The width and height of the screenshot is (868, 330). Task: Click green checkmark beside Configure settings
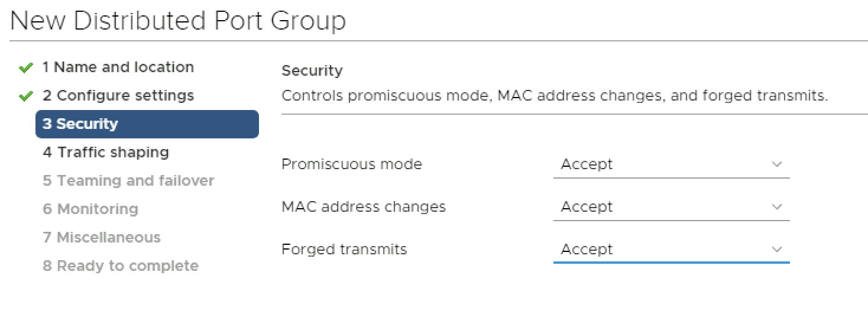(x=25, y=96)
